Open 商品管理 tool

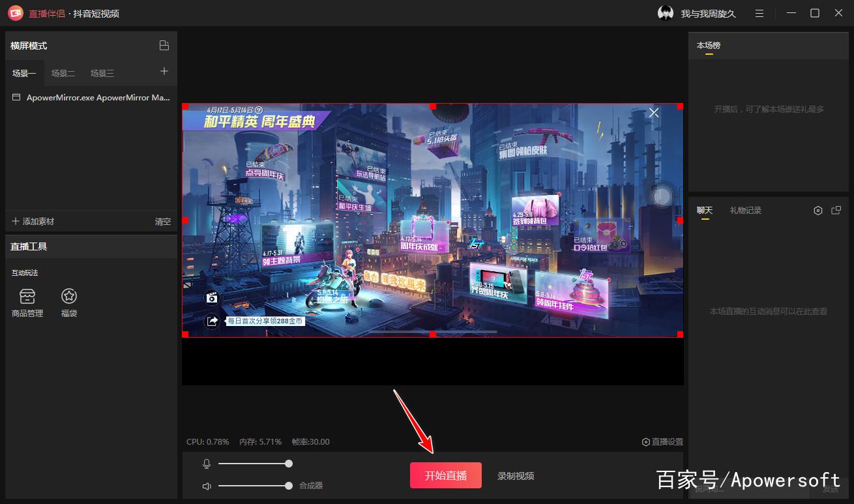[x=27, y=303]
